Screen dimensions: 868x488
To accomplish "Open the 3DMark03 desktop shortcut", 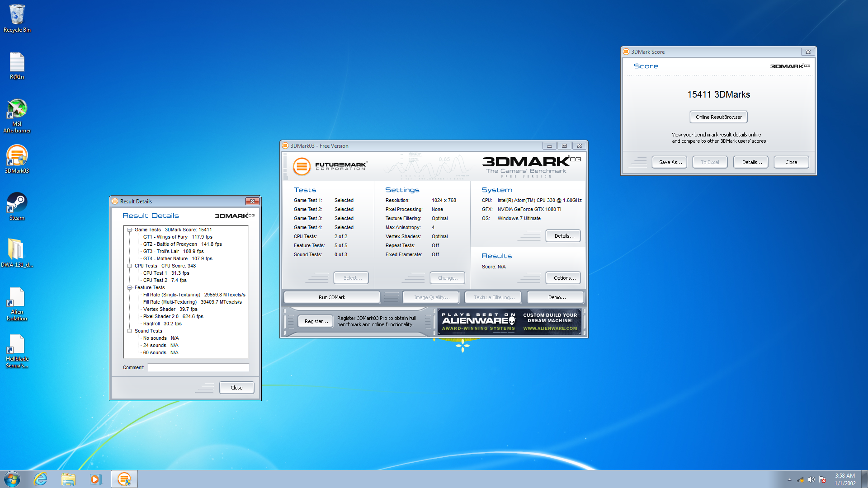I will pos(17,156).
